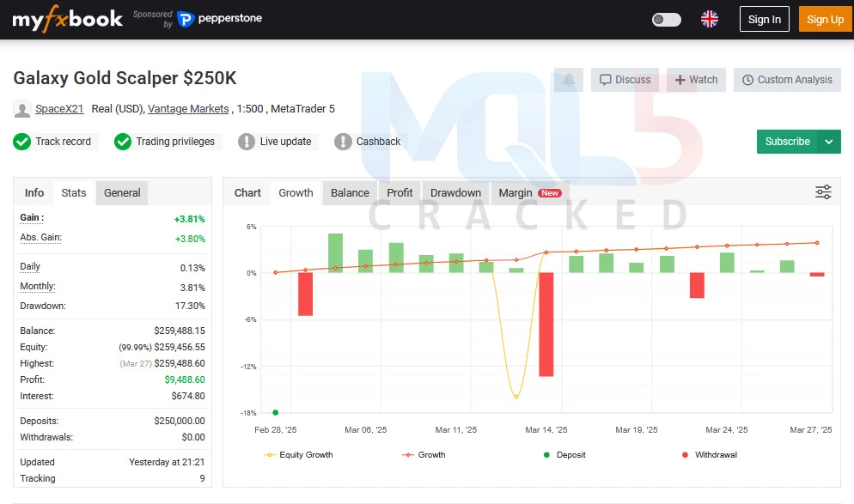Click the large red loss bar

(546, 325)
